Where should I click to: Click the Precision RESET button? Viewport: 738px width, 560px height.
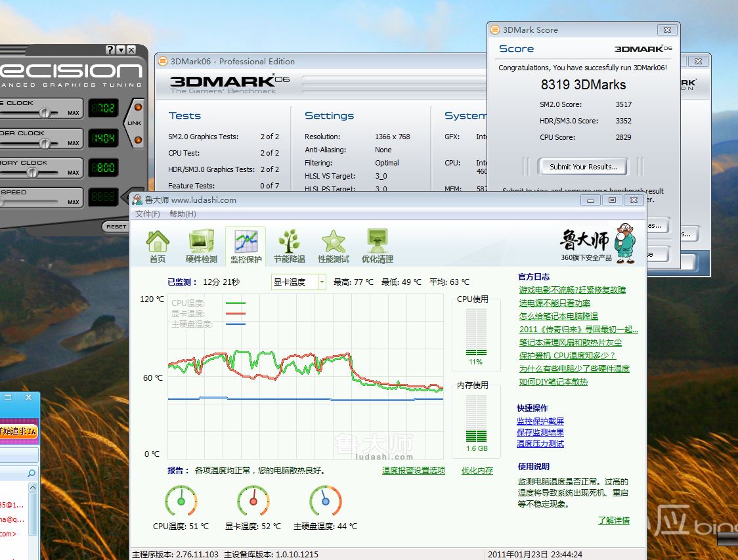pyautogui.click(x=116, y=227)
